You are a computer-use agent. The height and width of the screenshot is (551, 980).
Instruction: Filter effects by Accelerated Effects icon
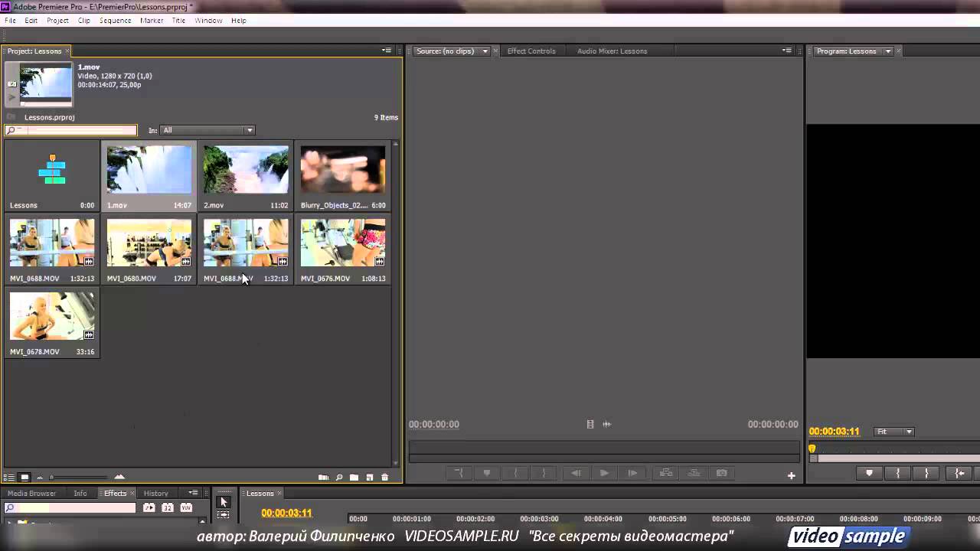[149, 507]
